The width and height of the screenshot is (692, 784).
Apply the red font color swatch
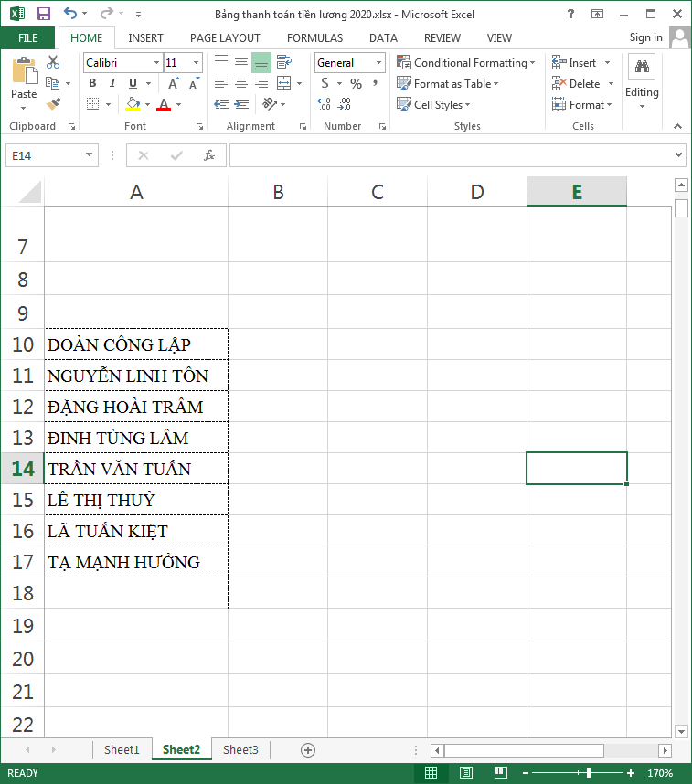pos(164,105)
